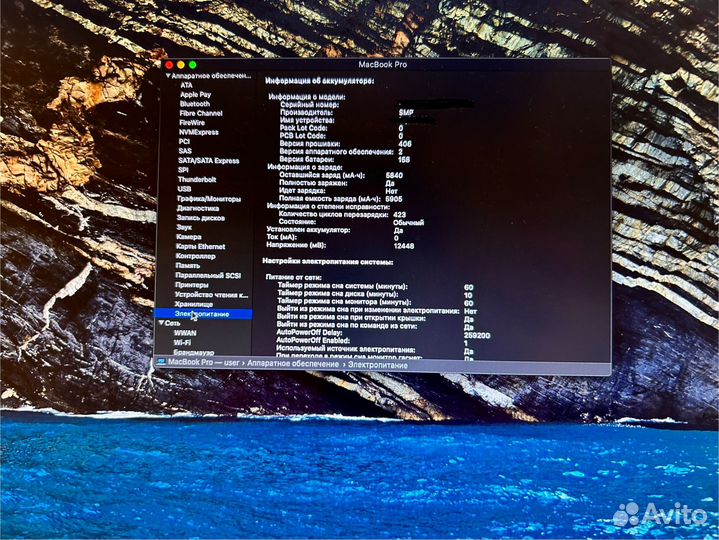
Task: Open the NVMExpress entry
Action: (x=199, y=132)
